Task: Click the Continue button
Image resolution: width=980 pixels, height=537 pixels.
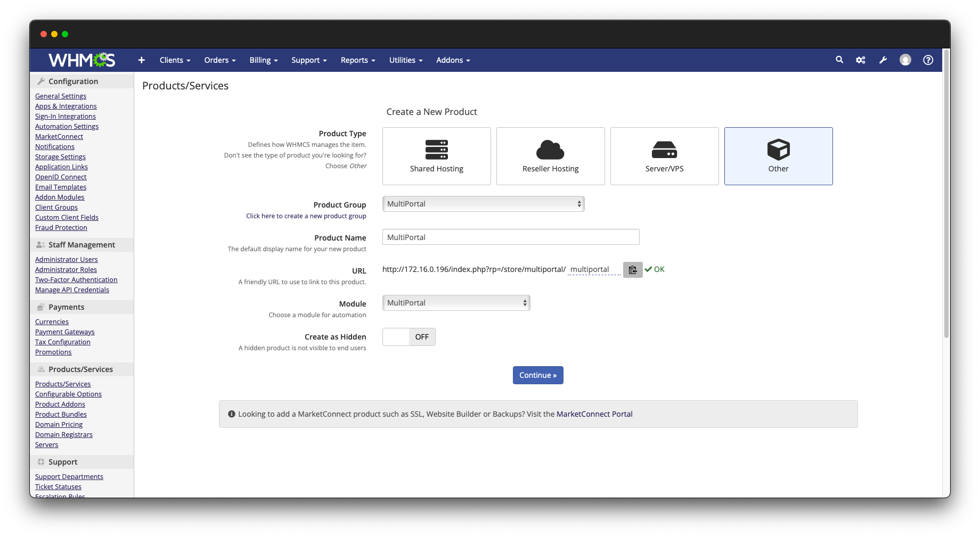Action: (x=538, y=375)
